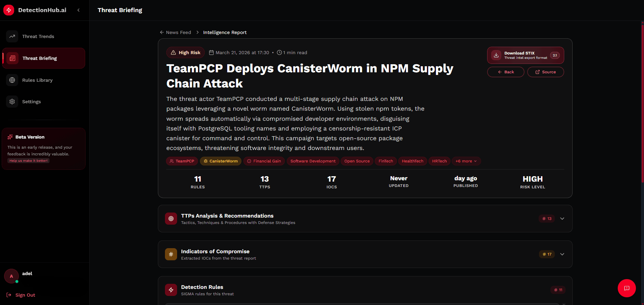
Task: Expand the Indicators of Compromise section
Action: tap(562, 254)
